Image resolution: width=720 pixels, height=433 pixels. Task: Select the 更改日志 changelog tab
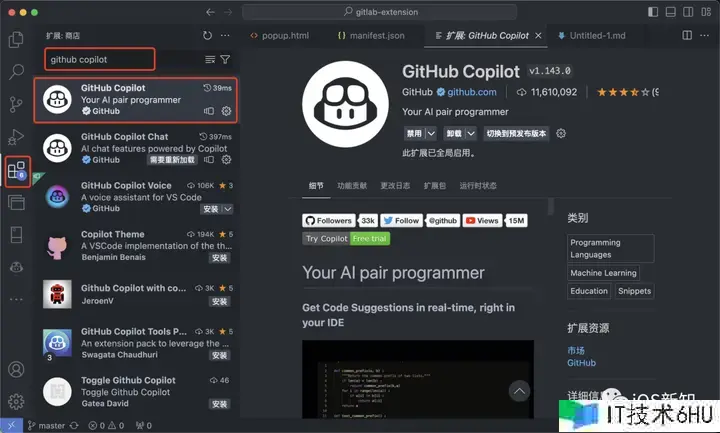point(395,186)
